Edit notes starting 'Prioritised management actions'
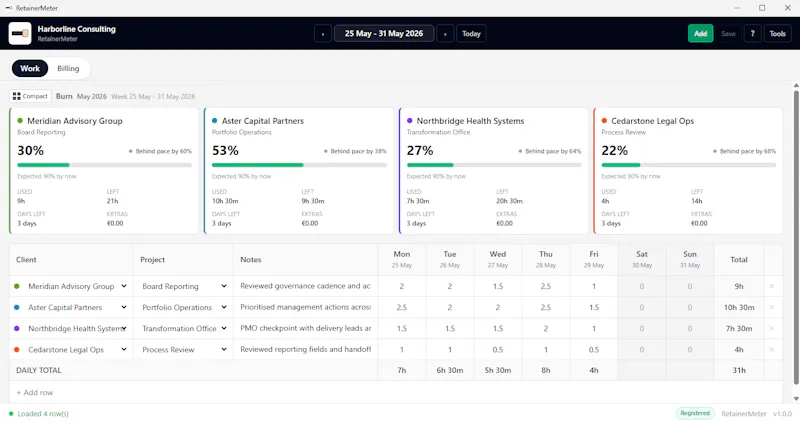 pyautogui.click(x=306, y=307)
